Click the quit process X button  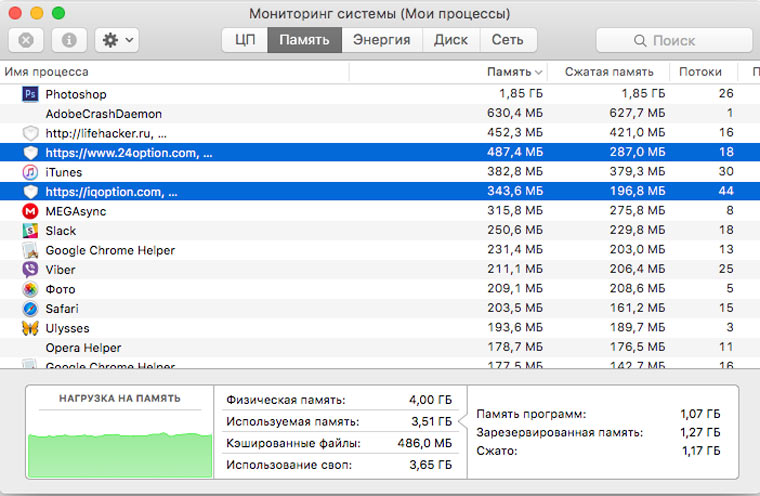(26, 40)
